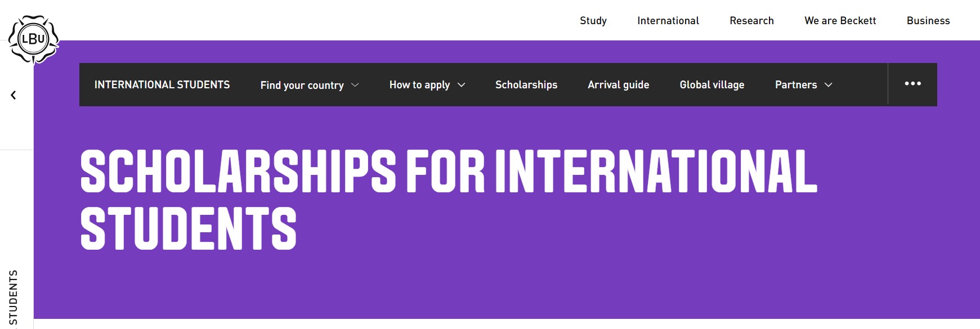Expand the Find your country chevron
Screen dimensions: 980x329
[x=355, y=85]
